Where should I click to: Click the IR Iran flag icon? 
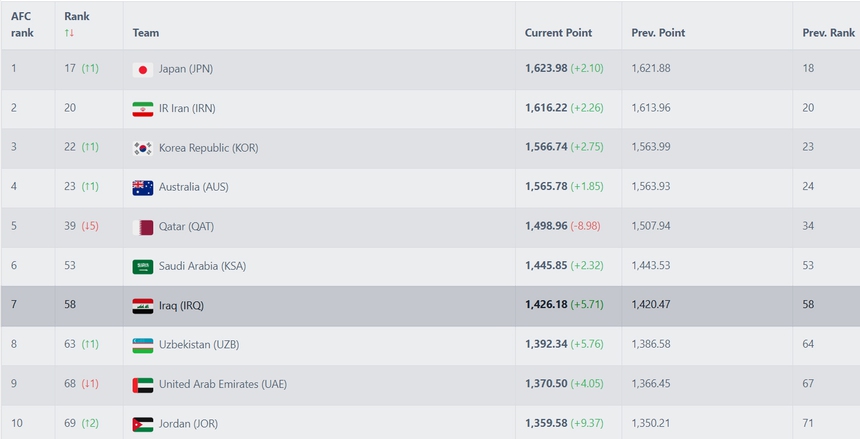pos(142,109)
